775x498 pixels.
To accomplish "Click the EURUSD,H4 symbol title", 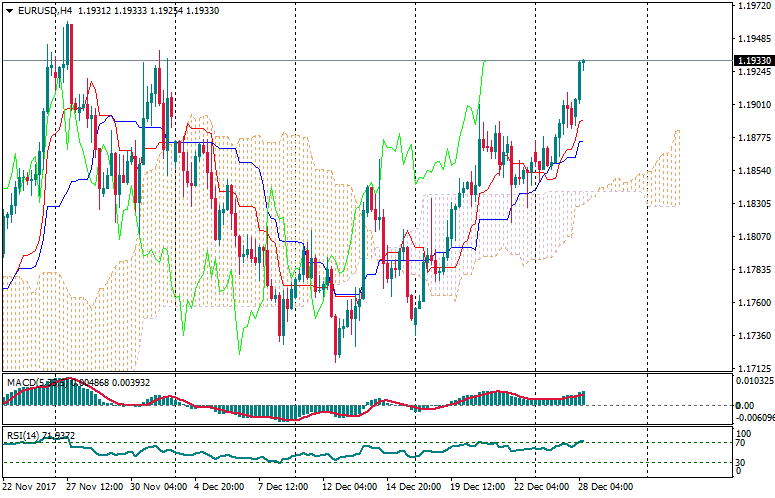I will tap(45, 10).
